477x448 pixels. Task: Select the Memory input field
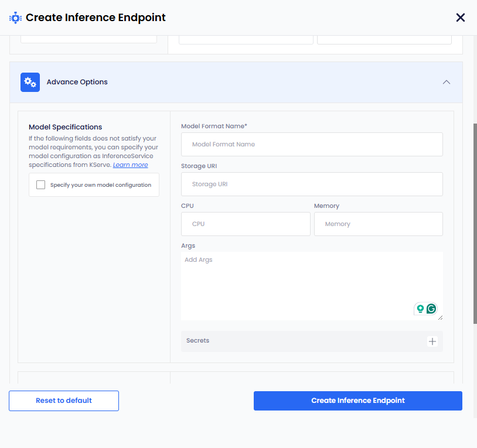click(378, 224)
